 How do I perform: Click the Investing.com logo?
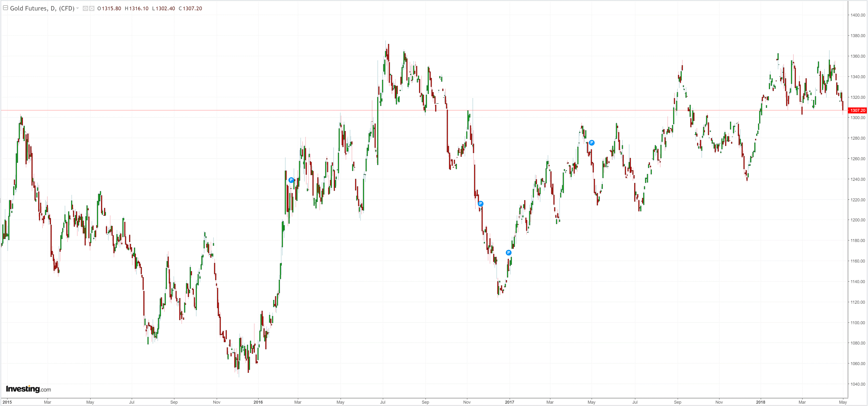(28, 389)
